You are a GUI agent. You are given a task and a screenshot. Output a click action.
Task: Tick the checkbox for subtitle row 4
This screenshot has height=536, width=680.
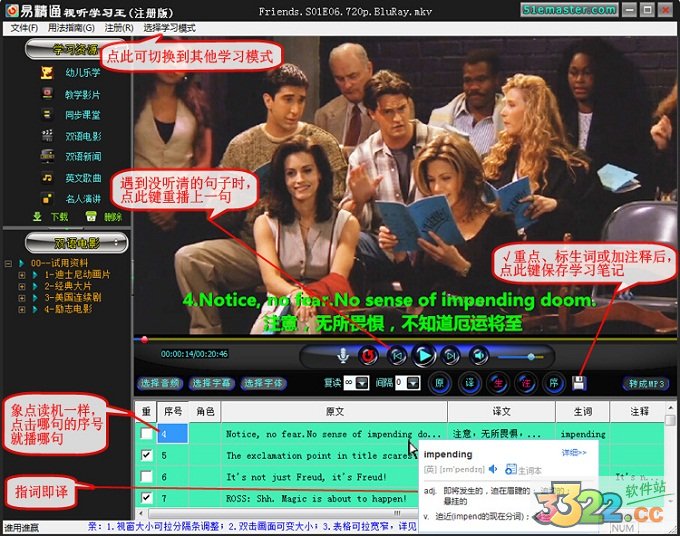[x=147, y=434]
